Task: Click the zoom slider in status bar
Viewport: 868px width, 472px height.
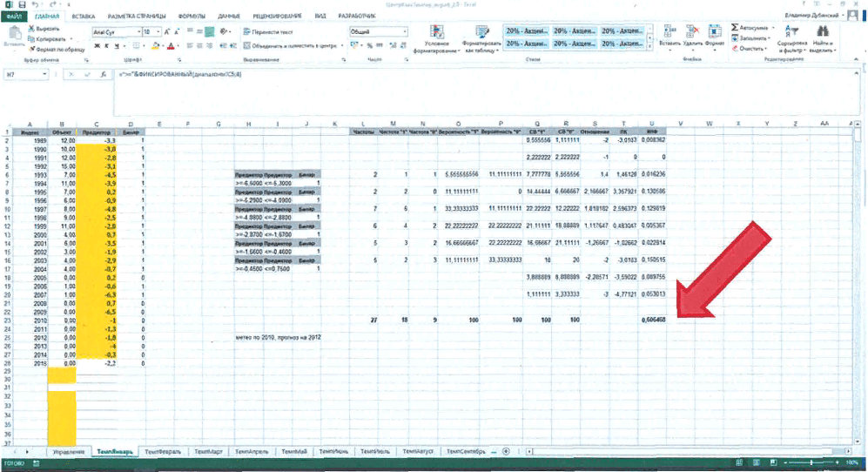Action: (811, 462)
